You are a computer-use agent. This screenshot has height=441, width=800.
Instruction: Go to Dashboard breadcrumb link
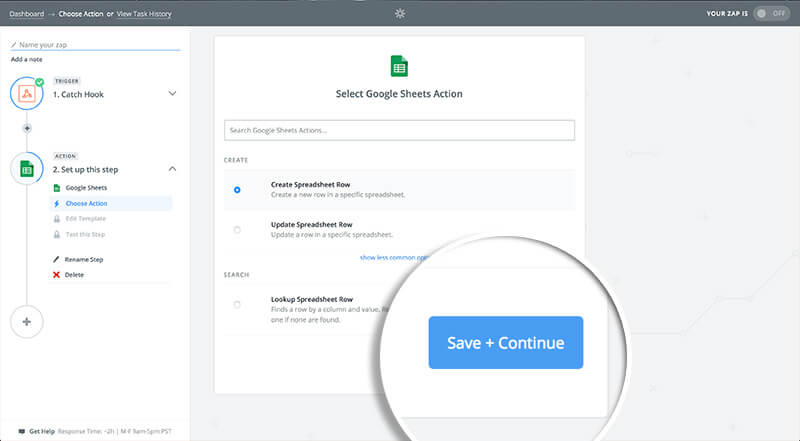pos(27,14)
